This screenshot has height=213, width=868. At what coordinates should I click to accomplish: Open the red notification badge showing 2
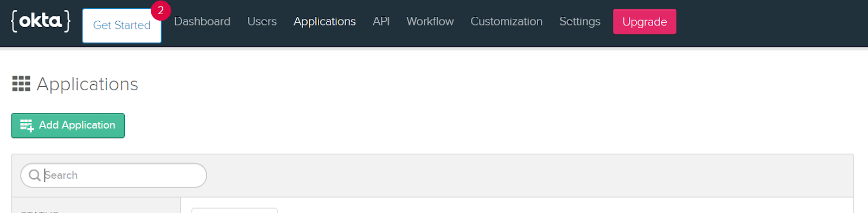(161, 10)
